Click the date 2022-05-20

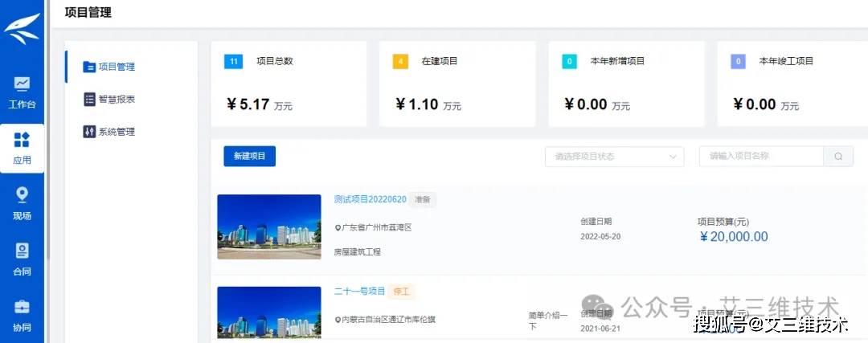pos(600,237)
